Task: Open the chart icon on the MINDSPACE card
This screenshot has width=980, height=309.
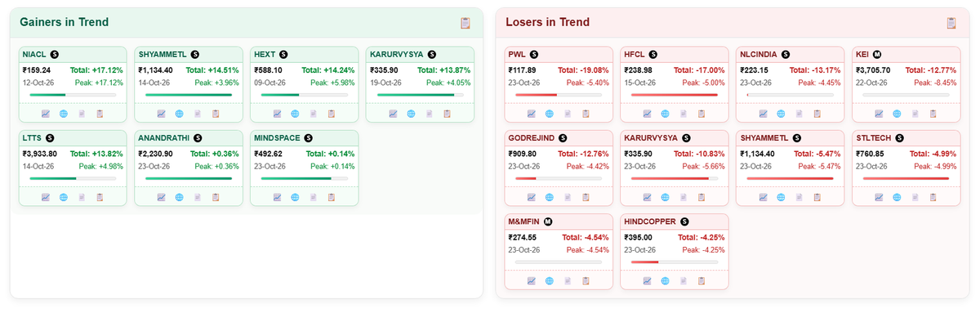Action: (278, 197)
